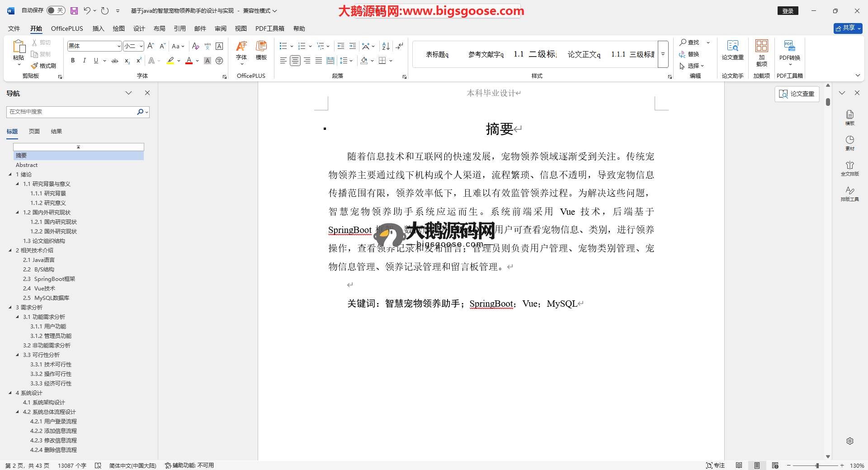Toggle the AutoSave (自动保存) switch

pyautogui.click(x=56, y=10)
